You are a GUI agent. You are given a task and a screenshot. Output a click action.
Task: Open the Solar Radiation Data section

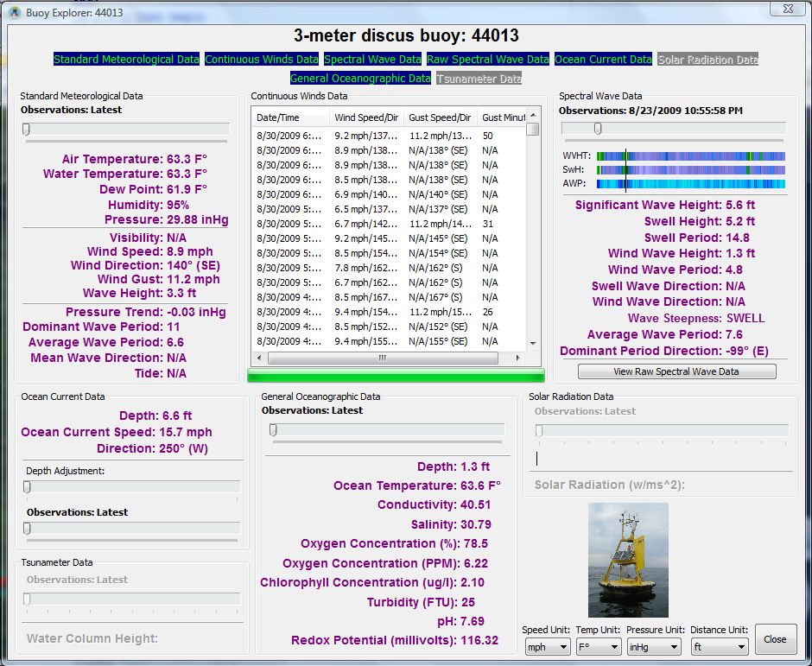(705, 60)
